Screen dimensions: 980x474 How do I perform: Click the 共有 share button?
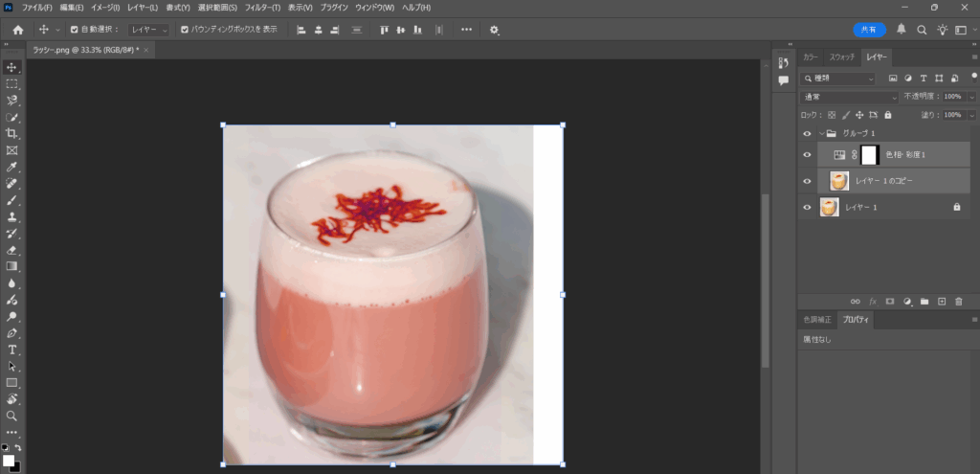869,30
